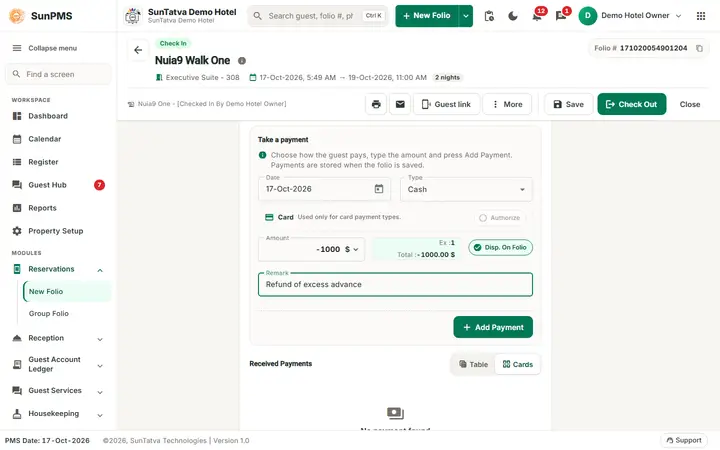Click the Dashboard sidebar icon
Screen dimensions: 720x450
(17, 116)
